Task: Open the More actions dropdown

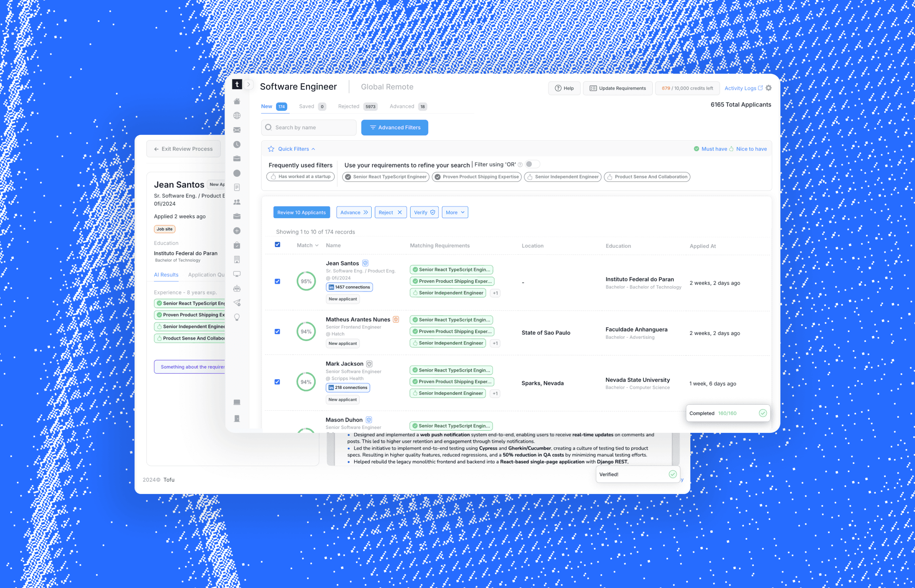Action: click(454, 213)
